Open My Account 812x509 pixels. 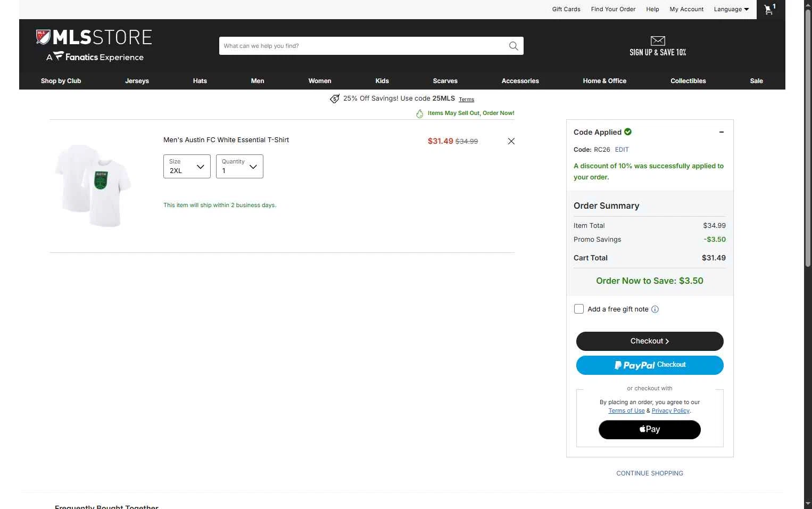[686, 9]
